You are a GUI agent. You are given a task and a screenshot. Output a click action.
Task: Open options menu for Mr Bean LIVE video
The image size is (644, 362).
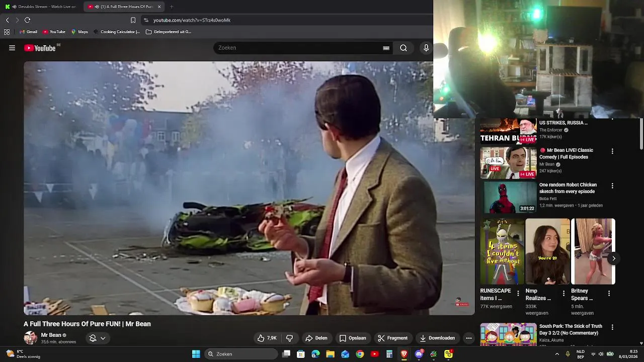pos(612,151)
